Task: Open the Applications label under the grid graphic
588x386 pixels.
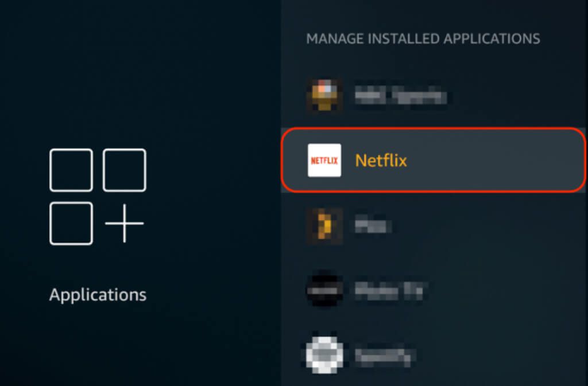Action: click(x=98, y=295)
